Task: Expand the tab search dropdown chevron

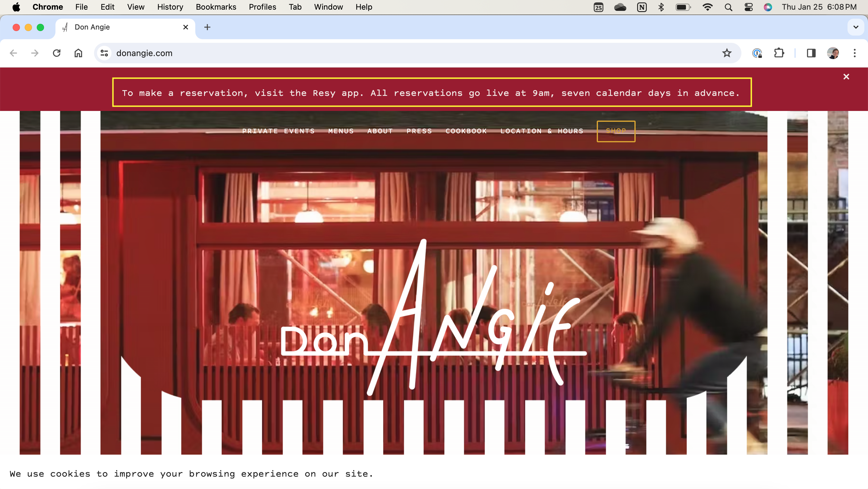Action: [856, 27]
